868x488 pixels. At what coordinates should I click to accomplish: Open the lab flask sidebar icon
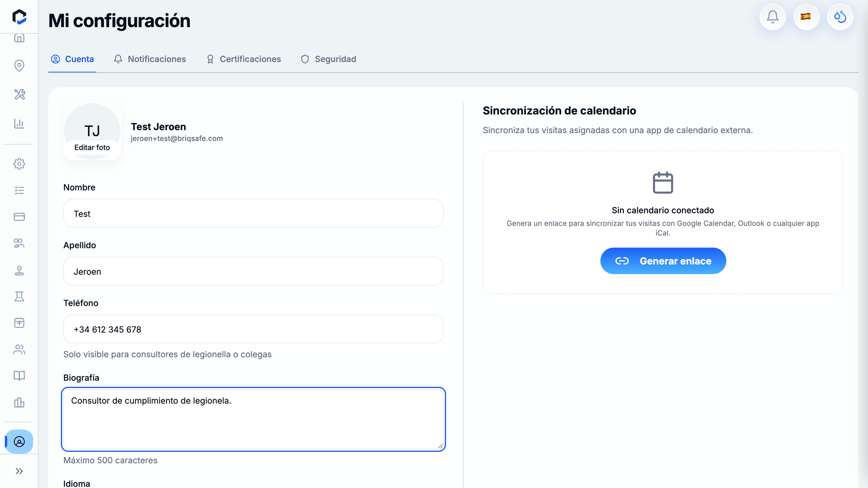pos(19,296)
